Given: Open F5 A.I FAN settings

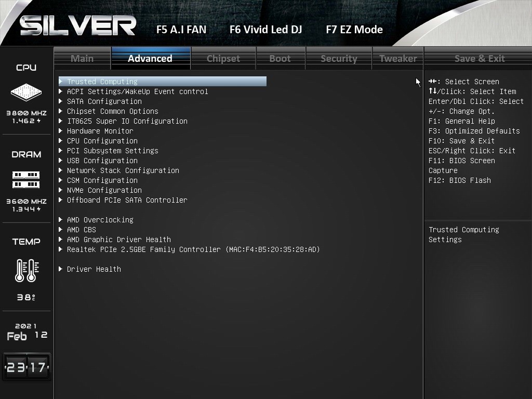Looking at the screenshot, I should (x=181, y=30).
